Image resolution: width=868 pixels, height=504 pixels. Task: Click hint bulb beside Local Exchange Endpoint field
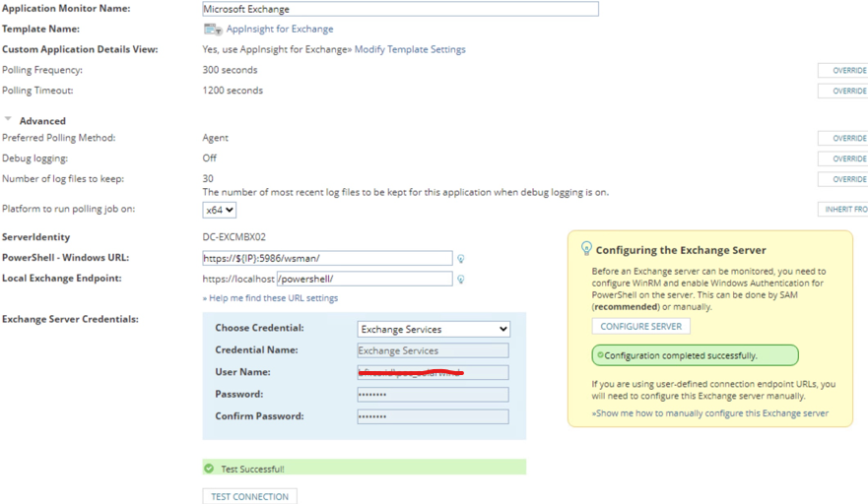coord(460,280)
